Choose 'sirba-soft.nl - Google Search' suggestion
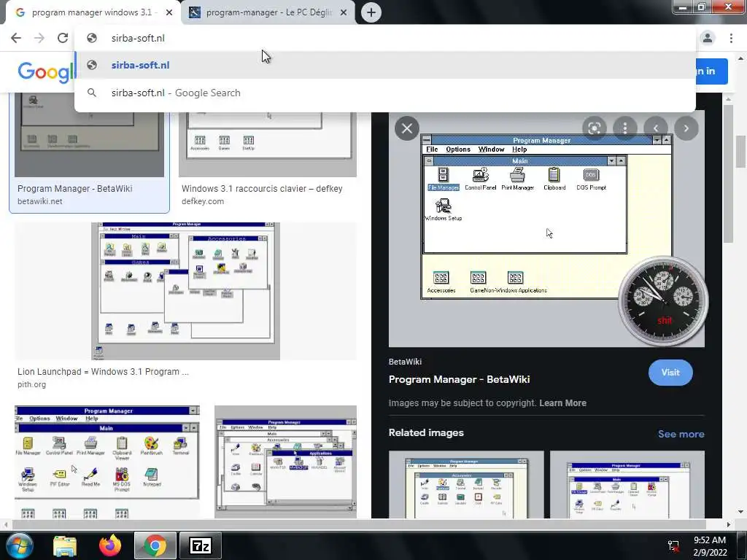 [385, 93]
